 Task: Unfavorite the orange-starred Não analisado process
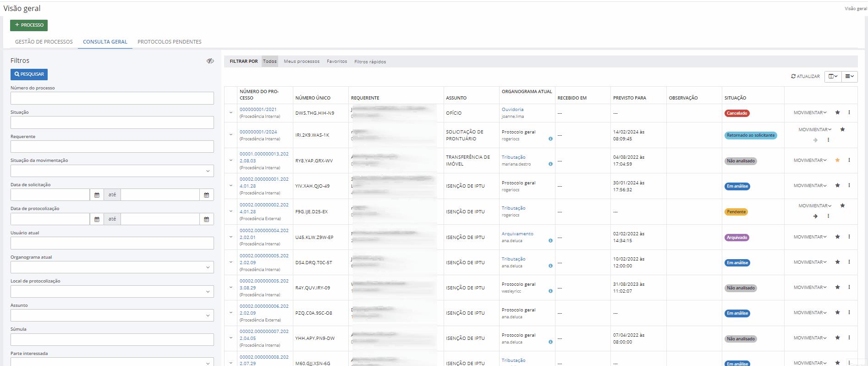[x=837, y=161]
